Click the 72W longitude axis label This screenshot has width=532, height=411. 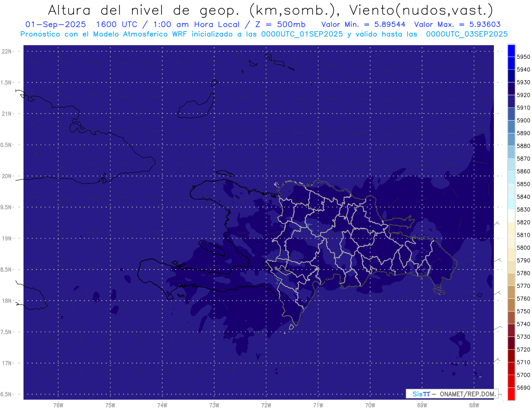266,406
